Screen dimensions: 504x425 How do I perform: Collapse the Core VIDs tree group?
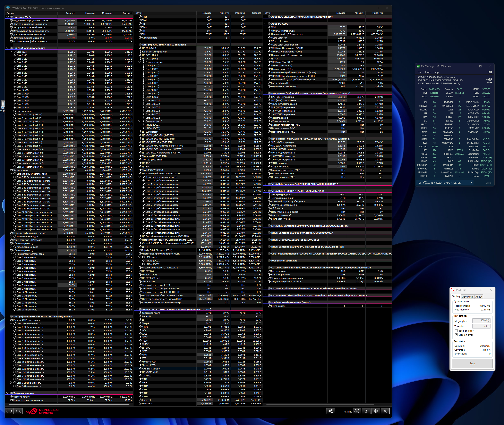click(x=11, y=52)
